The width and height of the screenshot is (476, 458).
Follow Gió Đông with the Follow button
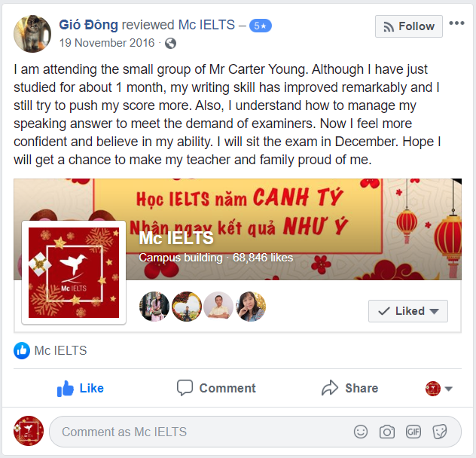409,26
